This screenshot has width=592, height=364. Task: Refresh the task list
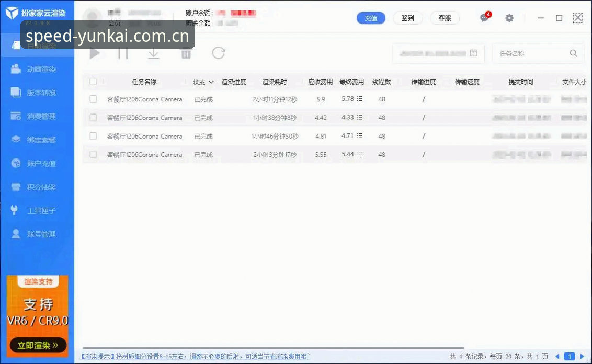tap(218, 53)
